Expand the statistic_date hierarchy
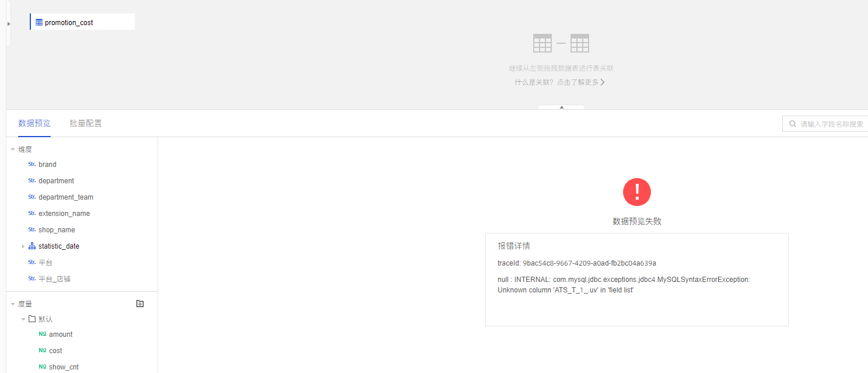The image size is (868, 373). (23, 246)
